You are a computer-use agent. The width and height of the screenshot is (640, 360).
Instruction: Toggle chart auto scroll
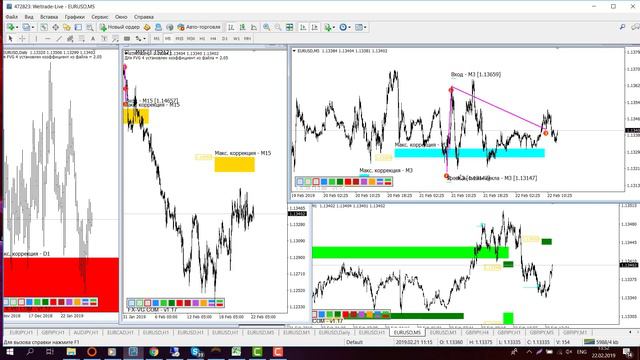[x=303, y=27]
